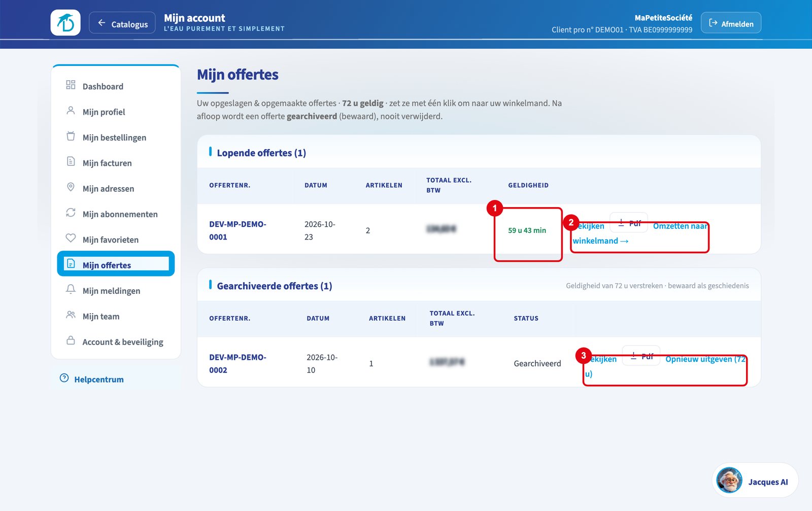This screenshot has width=812, height=511.
Task: Click offer number DEV-MP-DEMO-0001
Action: click(x=238, y=230)
